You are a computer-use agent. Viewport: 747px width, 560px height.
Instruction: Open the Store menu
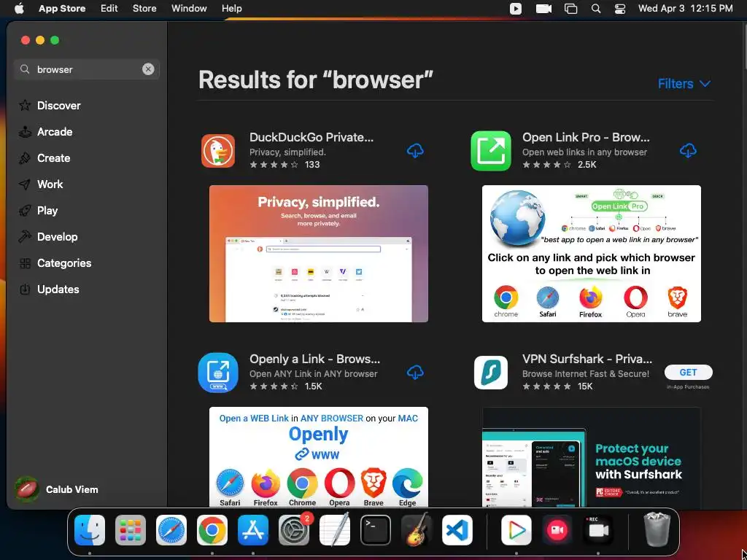pyautogui.click(x=144, y=8)
